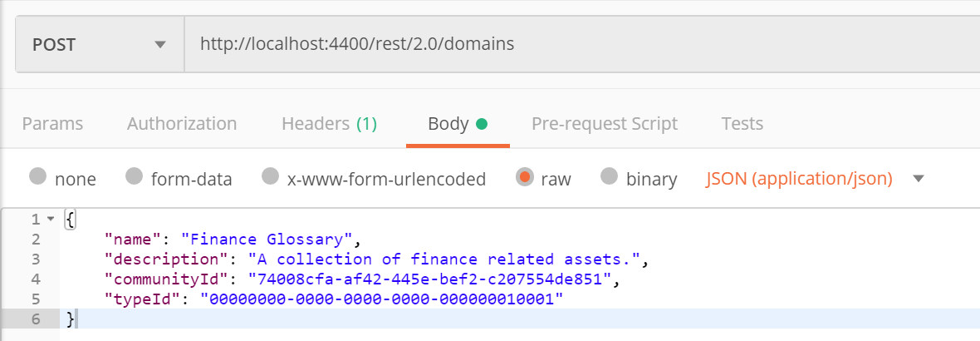The image size is (980, 341).
Task: Open the JSON (application/json) type dropdown
Action: pyautogui.click(x=799, y=179)
